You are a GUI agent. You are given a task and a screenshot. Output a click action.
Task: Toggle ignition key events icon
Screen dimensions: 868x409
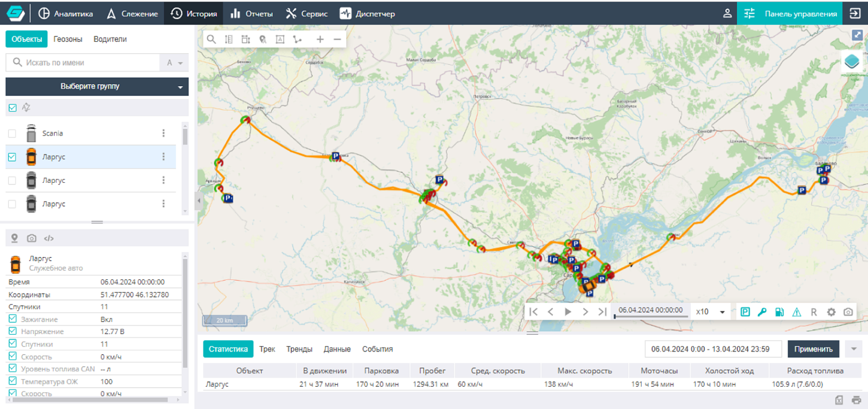pos(762,312)
